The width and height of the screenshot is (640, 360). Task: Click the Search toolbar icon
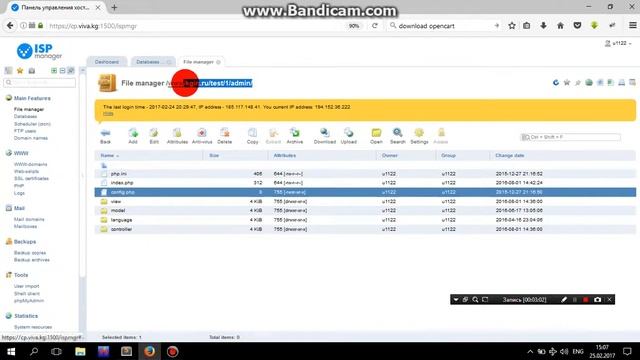[x=398, y=136]
